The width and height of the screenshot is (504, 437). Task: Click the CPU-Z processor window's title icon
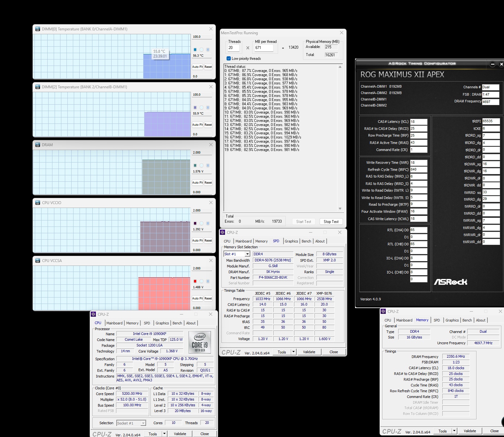(93, 314)
